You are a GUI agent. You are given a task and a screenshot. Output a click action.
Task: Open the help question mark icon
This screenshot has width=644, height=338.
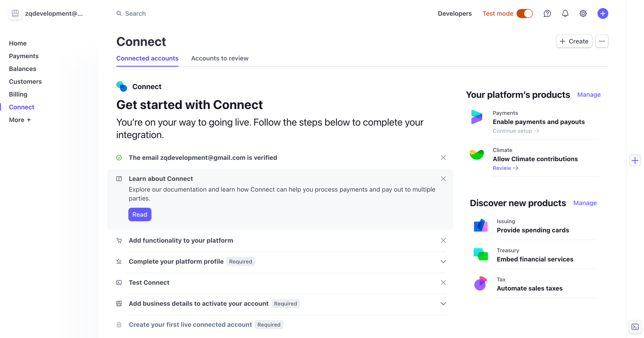pos(547,14)
